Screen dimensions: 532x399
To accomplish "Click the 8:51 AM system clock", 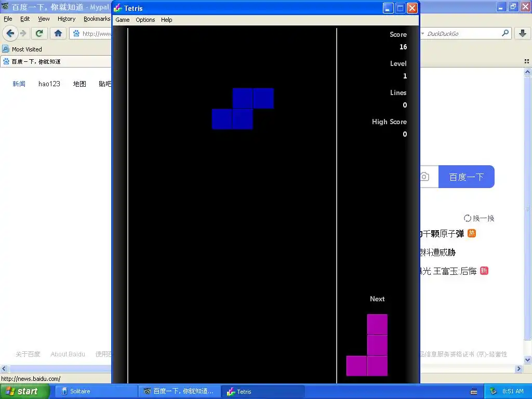I will [513, 391].
